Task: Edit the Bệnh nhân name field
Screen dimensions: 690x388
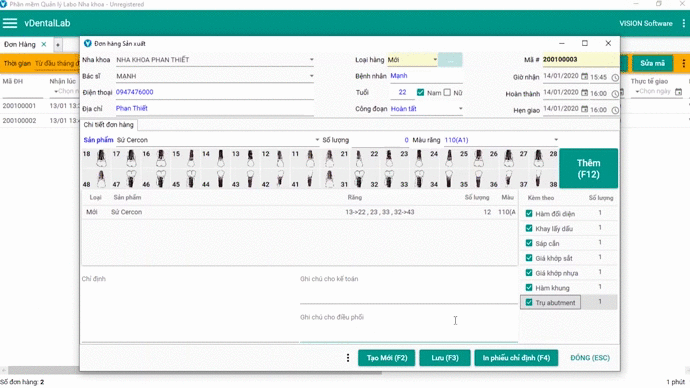Action: coord(426,76)
